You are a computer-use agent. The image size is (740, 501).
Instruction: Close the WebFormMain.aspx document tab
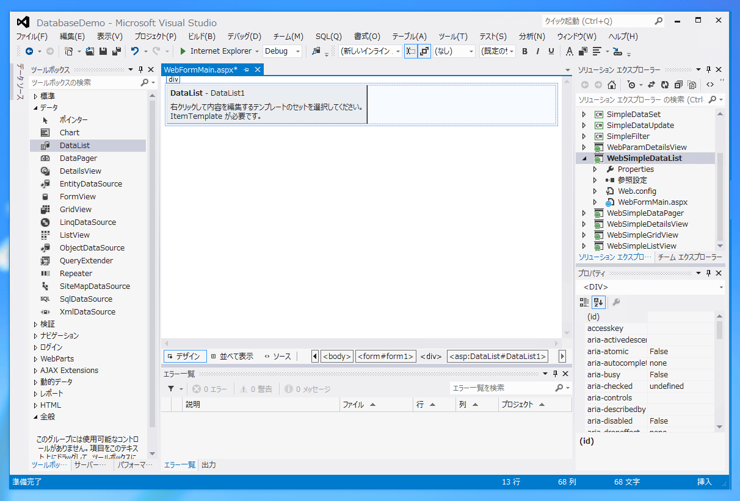point(258,69)
